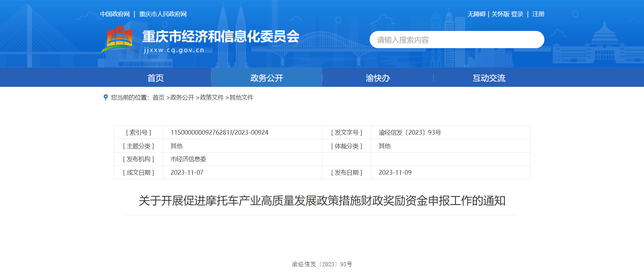Click the location pin icon in breadcrumb
Screen dimensions: 644x272
point(106,97)
